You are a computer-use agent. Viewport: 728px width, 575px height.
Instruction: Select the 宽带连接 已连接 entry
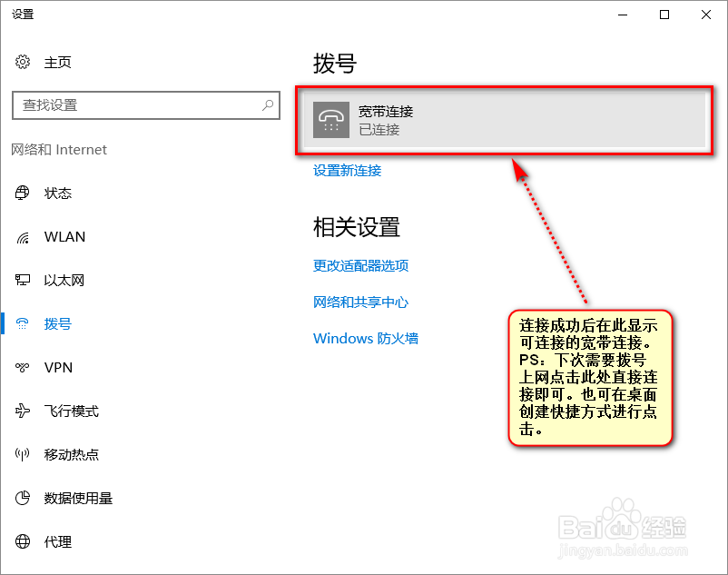(x=504, y=120)
